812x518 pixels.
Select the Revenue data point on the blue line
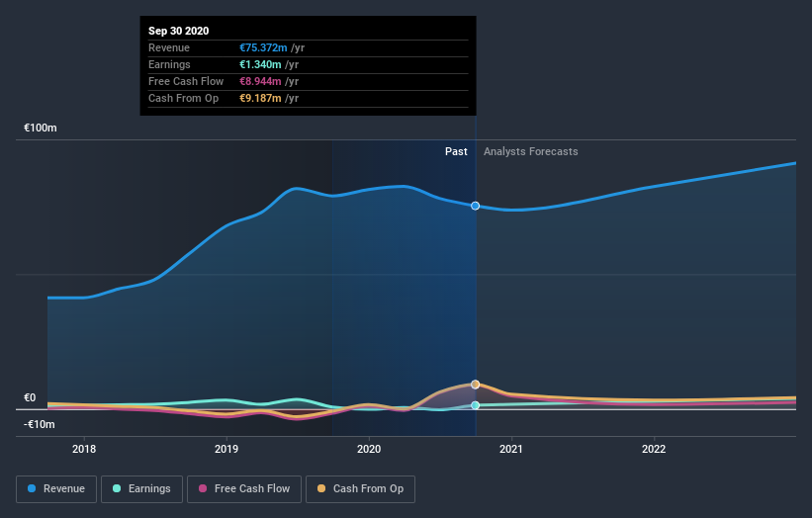(x=475, y=206)
